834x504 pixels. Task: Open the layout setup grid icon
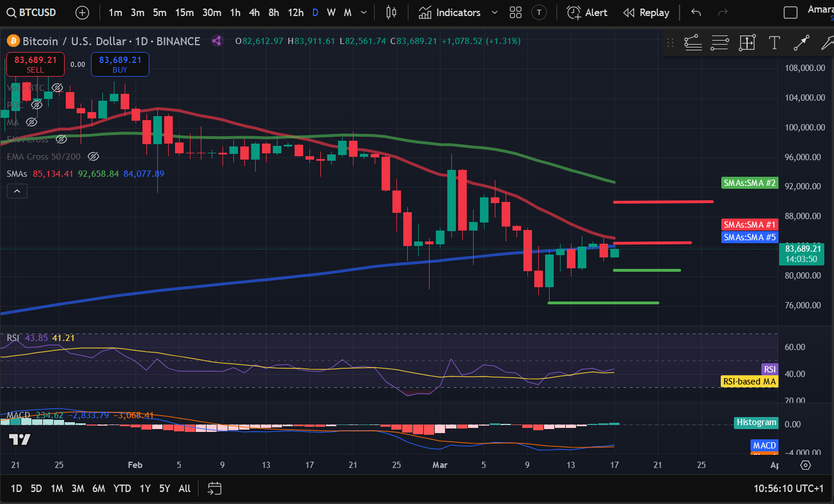point(515,13)
